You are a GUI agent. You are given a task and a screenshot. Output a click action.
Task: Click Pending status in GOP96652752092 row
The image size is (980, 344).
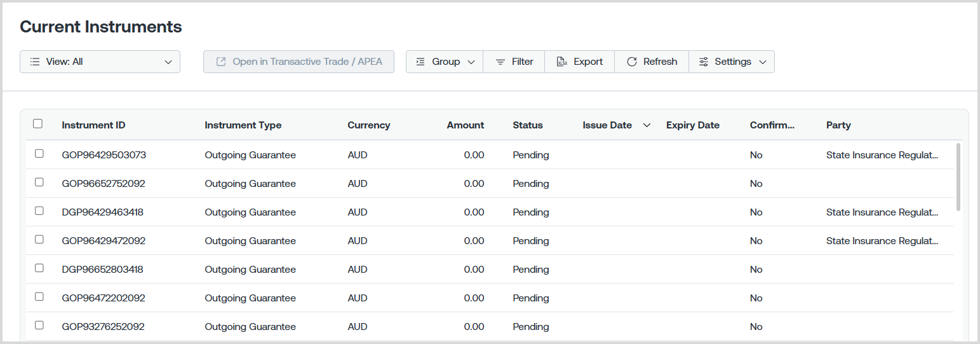pyautogui.click(x=531, y=184)
